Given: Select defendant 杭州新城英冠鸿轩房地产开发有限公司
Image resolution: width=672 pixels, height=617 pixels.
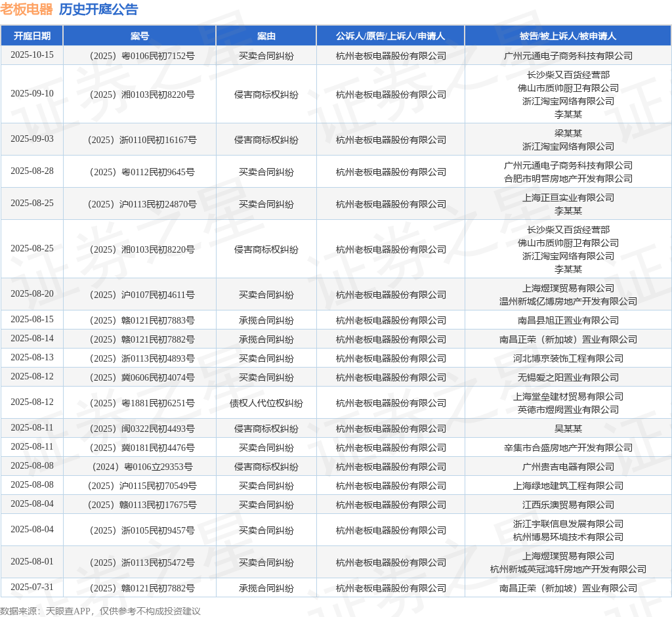Looking at the screenshot, I should coord(568,569).
